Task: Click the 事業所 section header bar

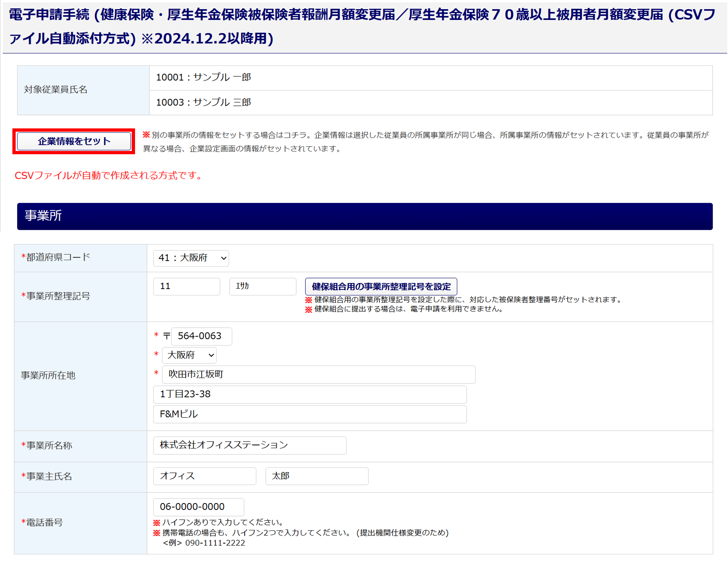Action: [x=364, y=216]
